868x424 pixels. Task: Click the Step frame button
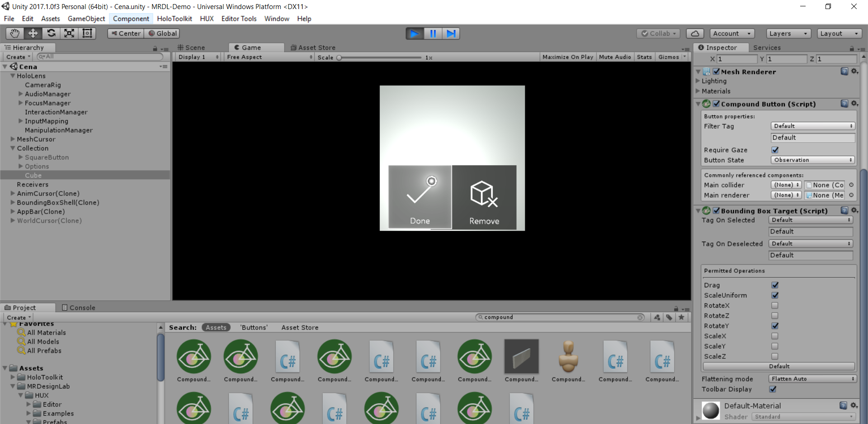point(451,33)
